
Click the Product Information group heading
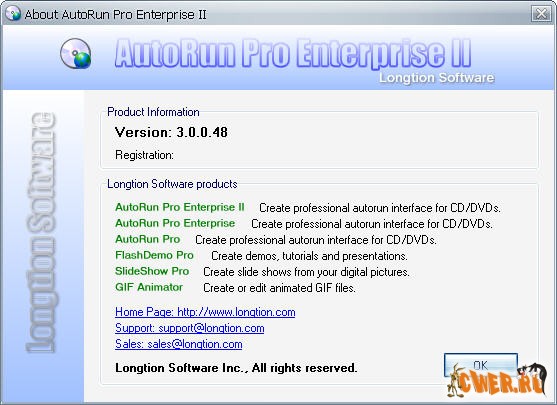pos(153,112)
